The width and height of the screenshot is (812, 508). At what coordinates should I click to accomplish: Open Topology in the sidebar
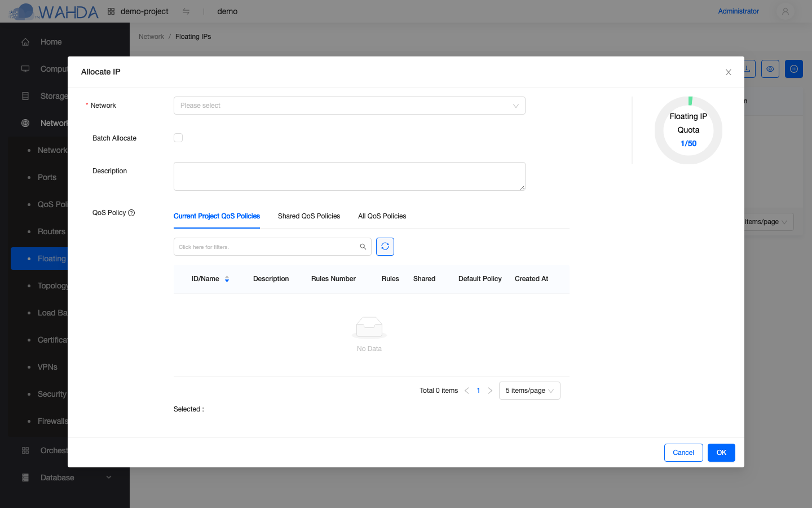tap(52, 286)
